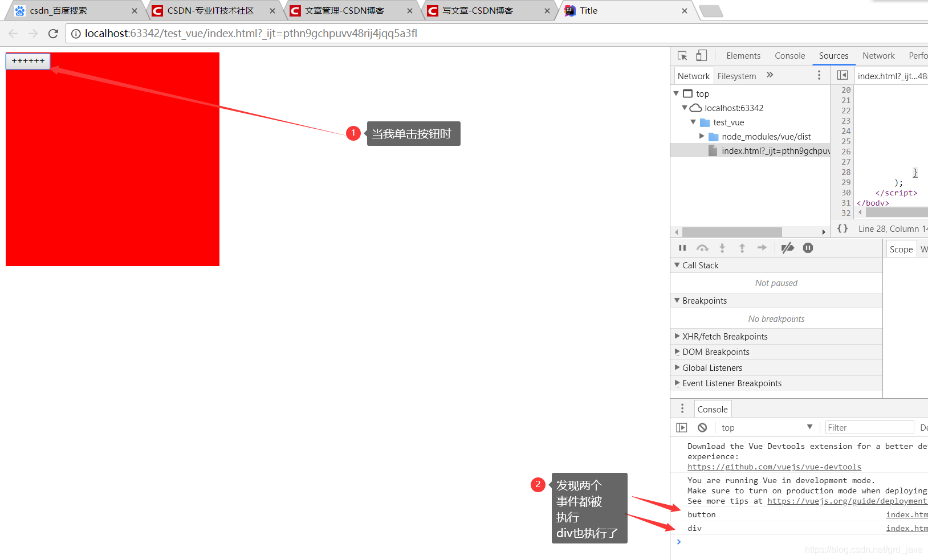Click the step arrow icon in debugger
928x560 pixels.
tap(762, 247)
